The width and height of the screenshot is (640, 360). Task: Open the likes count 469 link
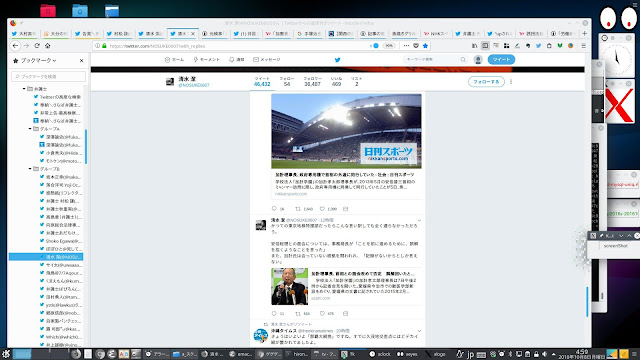(x=336, y=81)
